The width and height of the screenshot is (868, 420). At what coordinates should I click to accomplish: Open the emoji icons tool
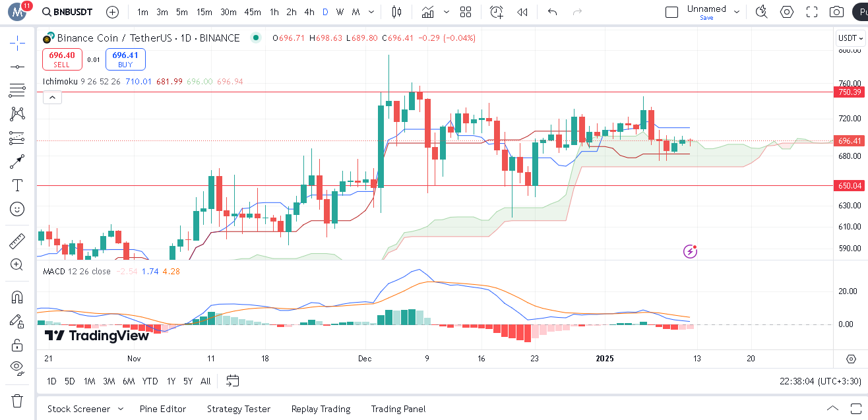(17, 209)
